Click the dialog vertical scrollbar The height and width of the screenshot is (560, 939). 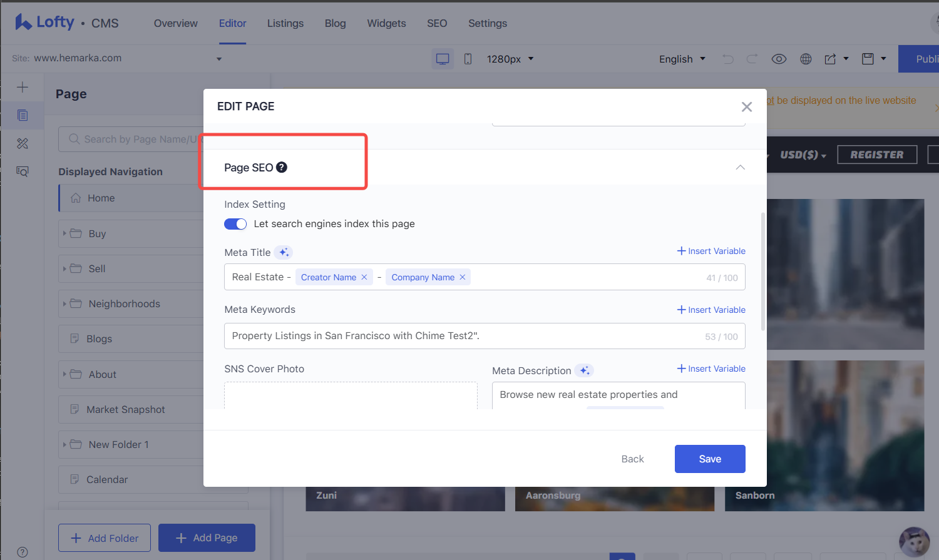click(762, 272)
